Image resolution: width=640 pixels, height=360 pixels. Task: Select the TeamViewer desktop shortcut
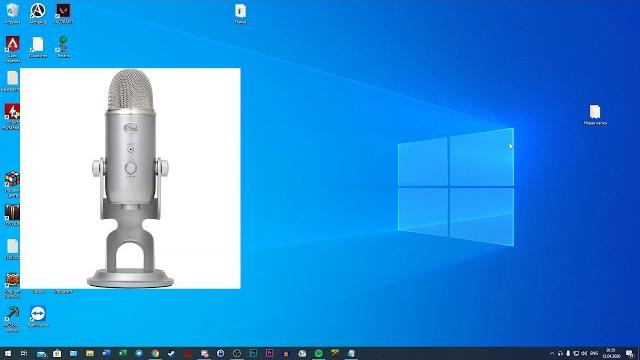pos(38,316)
